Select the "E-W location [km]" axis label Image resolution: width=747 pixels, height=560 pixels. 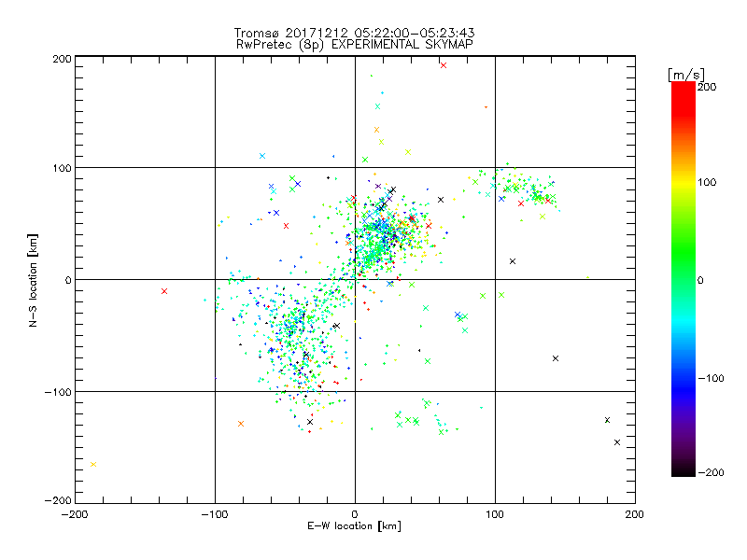(x=354, y=525)
